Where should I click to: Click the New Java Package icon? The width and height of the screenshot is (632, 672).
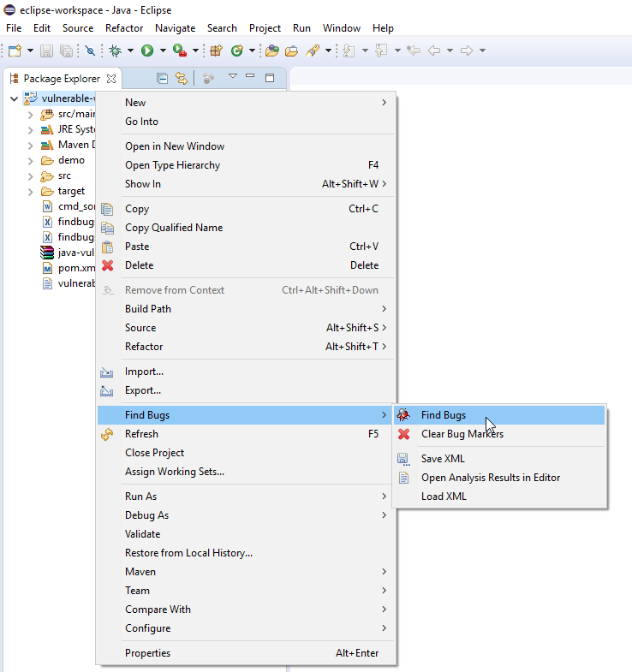[216, 51]
